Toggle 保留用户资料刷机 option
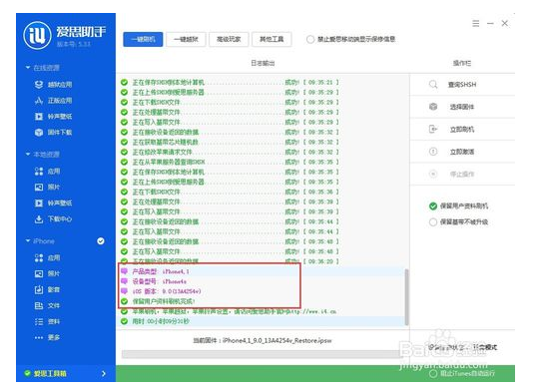Screen dimensions: 545x392 click(458, 205)
